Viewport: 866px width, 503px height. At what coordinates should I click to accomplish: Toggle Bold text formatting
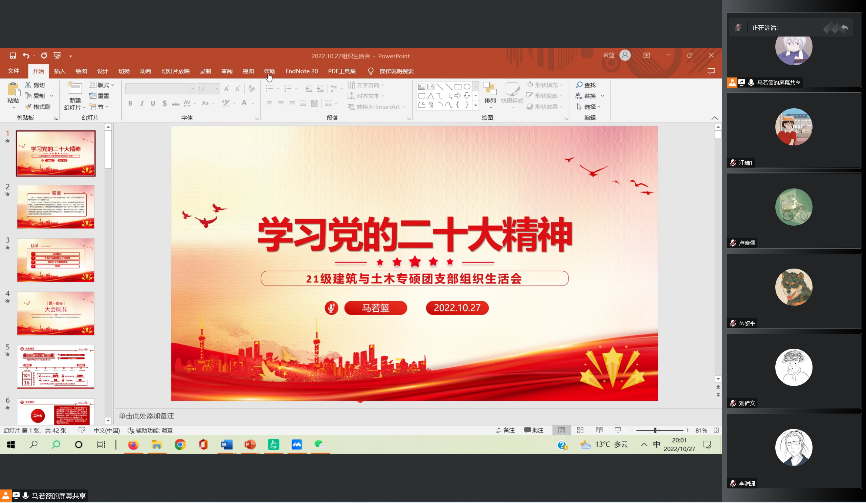130,103
